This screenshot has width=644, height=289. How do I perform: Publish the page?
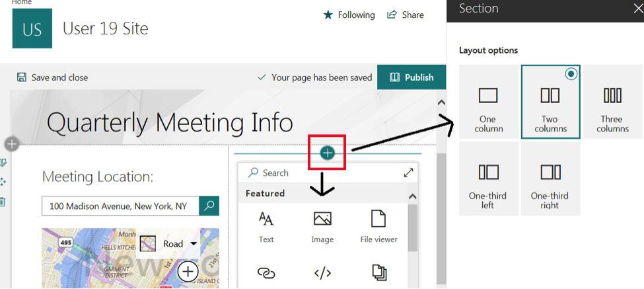coord(411,77)
